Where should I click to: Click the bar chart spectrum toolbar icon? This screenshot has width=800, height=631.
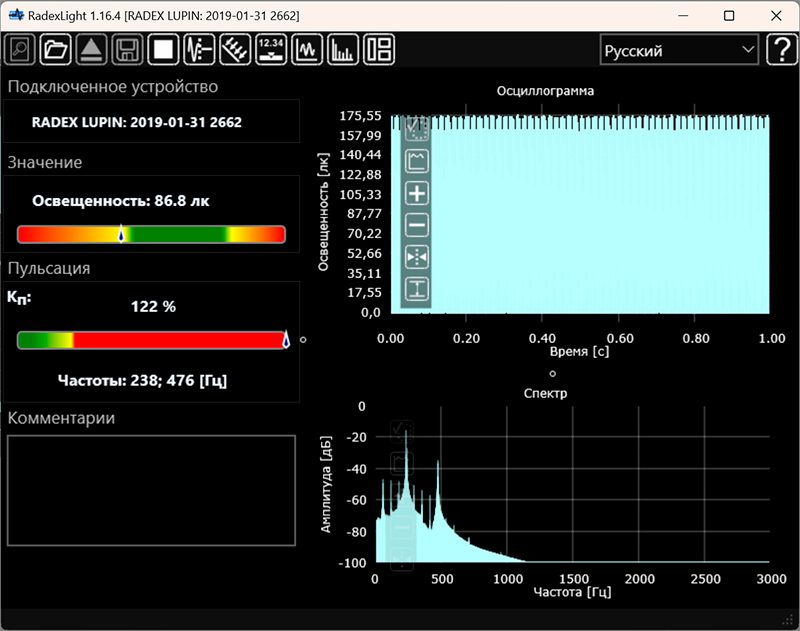point(343,49)
